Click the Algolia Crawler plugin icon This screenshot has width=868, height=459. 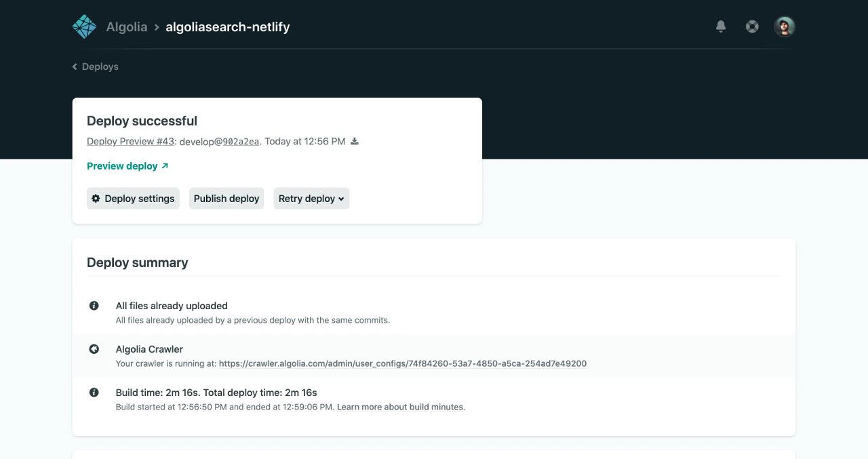[x=94, y=349]
